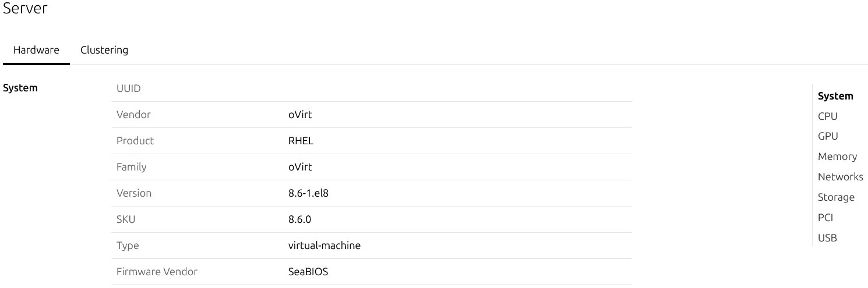Select the Family row's oVirt value
This screenshot has height=288, width=868.
(300, 167)
